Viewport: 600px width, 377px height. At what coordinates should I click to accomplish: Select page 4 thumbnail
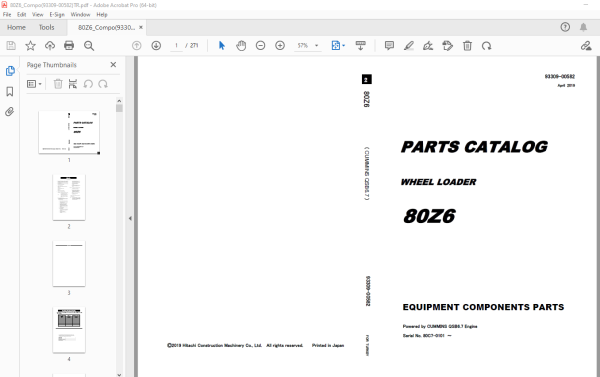click(x=69, y=330)
